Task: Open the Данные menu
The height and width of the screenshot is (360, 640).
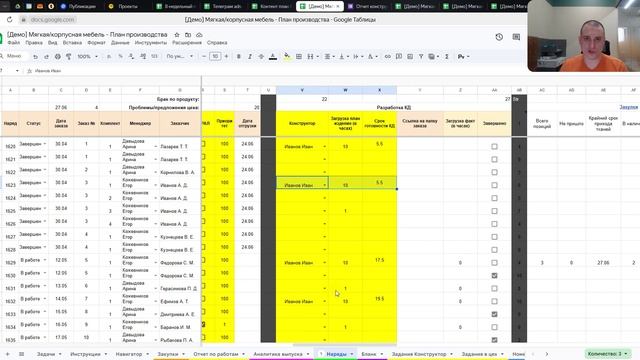Action: coord(120,43)
